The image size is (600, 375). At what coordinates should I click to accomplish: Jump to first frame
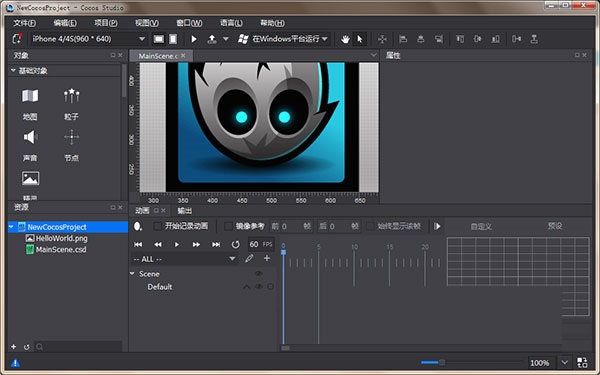(139, 244)
